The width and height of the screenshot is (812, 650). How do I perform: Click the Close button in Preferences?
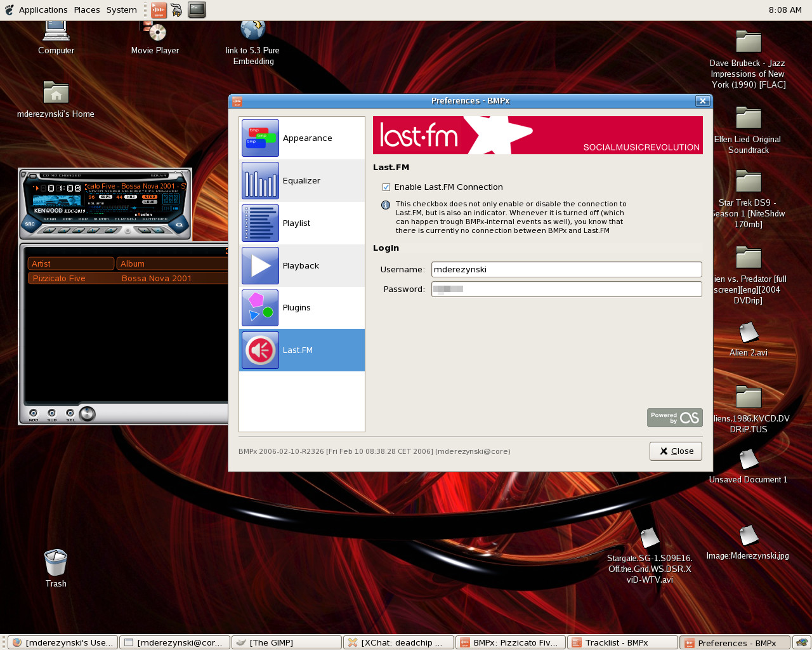[x=676, y=451]
